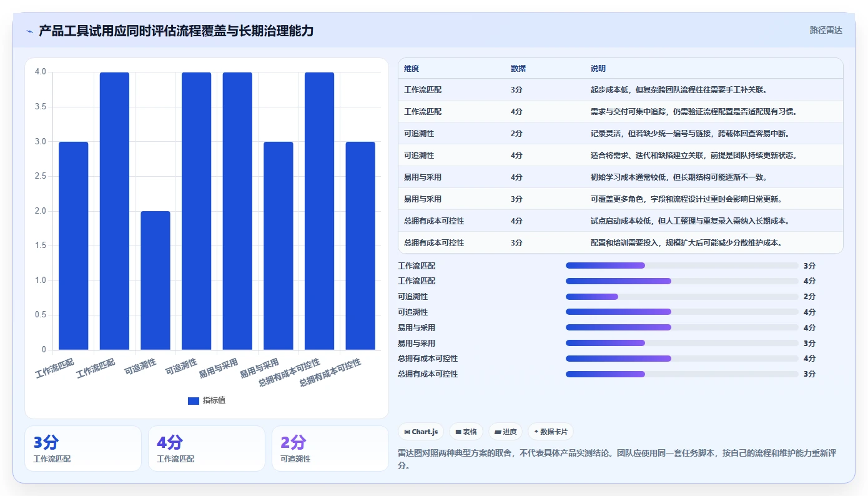Click the 可追溯性 progress bar showing 4分
This screenshot has width=868, height=496.
pyautogui.click(x=682, y=312)
